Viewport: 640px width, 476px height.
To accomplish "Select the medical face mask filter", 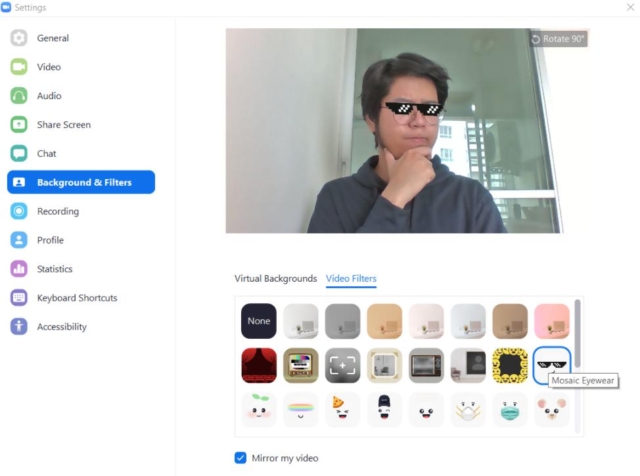I will [x=509, y=409].
